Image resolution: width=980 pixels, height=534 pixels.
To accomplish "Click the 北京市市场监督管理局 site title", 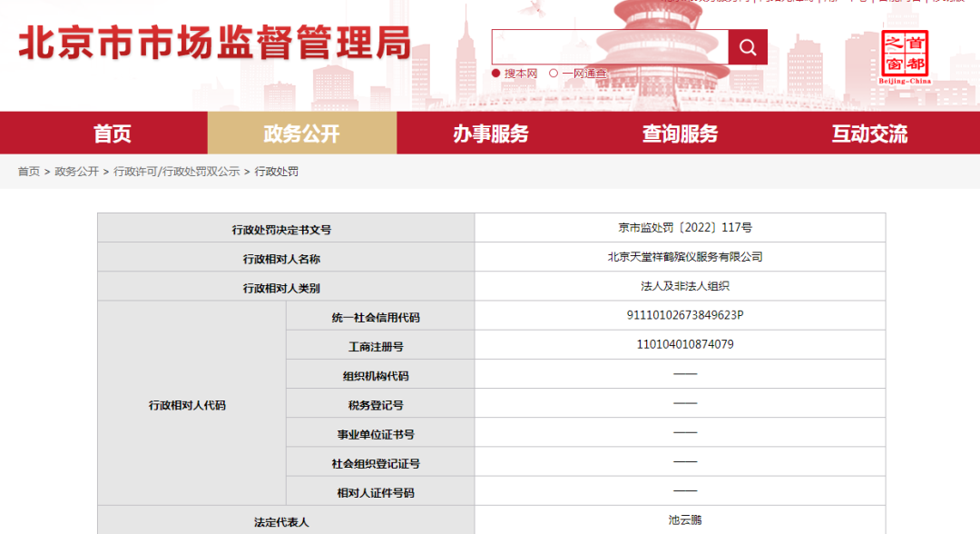I will (214, 44).
